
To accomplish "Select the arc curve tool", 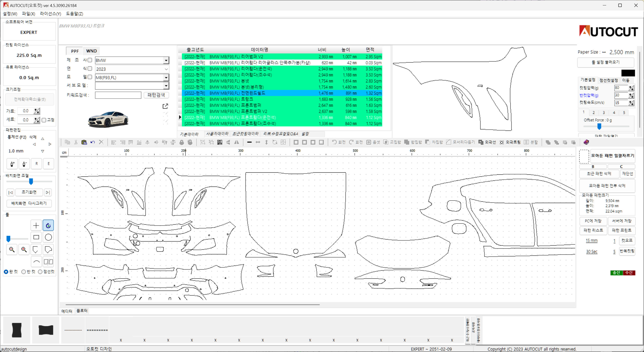I will coord(36,262).
